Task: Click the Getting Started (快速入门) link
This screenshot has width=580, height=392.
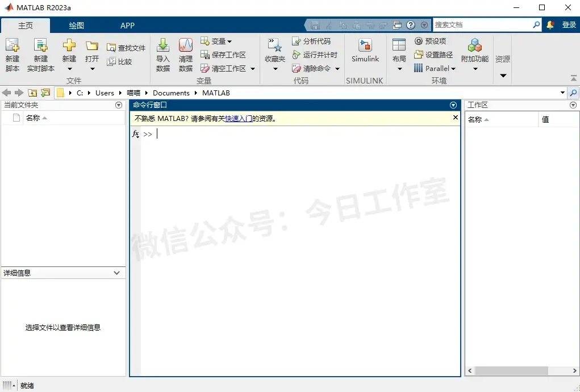Action: [x=239, y=118]
